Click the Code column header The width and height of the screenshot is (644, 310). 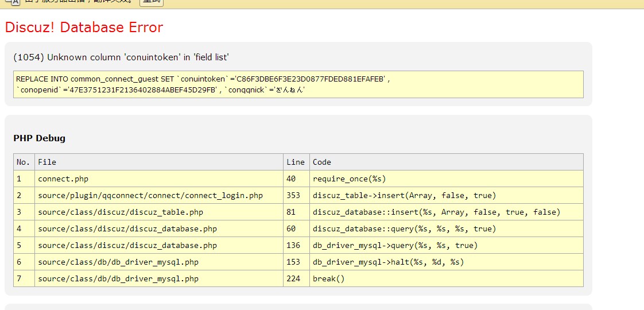pyautogui.click(x=322, y=162)
